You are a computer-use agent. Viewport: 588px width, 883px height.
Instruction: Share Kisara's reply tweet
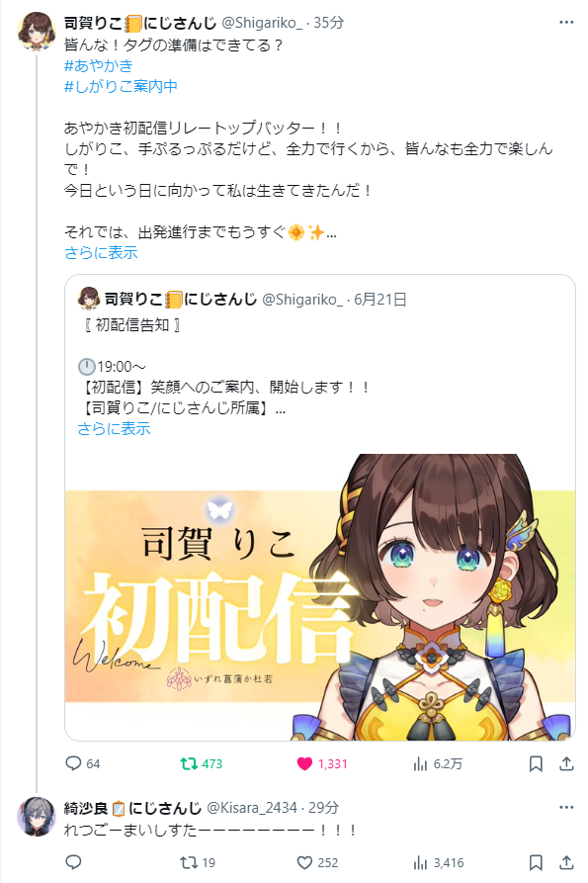(x=566, y=862)
